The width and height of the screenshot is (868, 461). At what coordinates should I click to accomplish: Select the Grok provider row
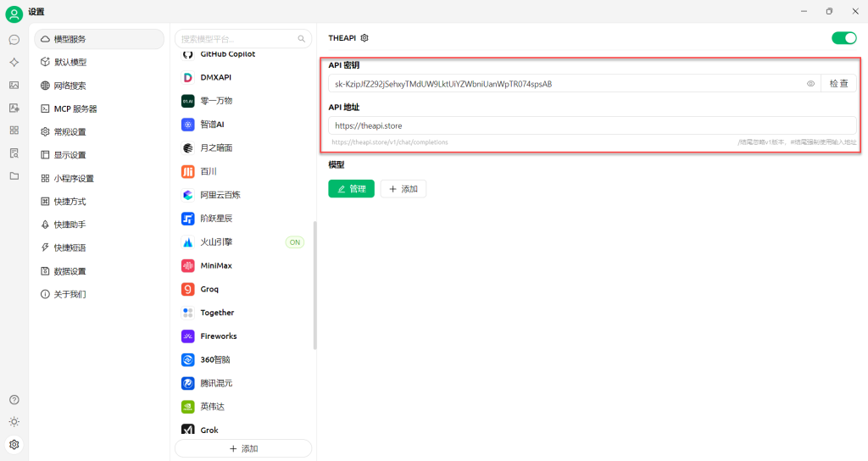243,430
